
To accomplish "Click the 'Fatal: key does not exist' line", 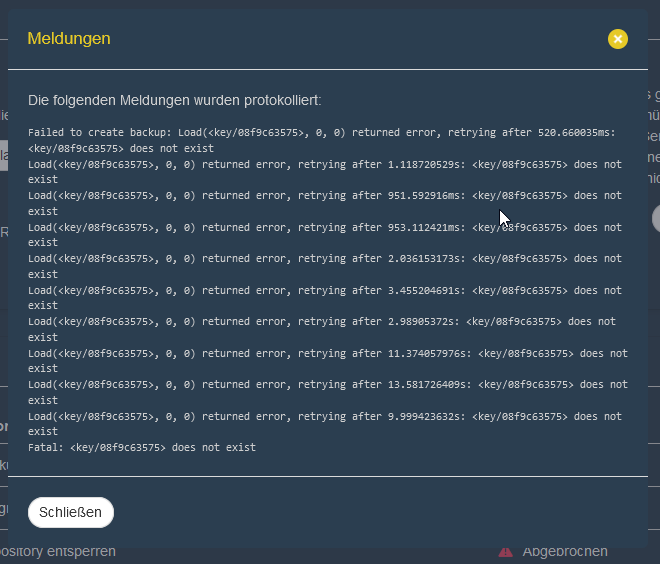I will click(x=142, y=448).
